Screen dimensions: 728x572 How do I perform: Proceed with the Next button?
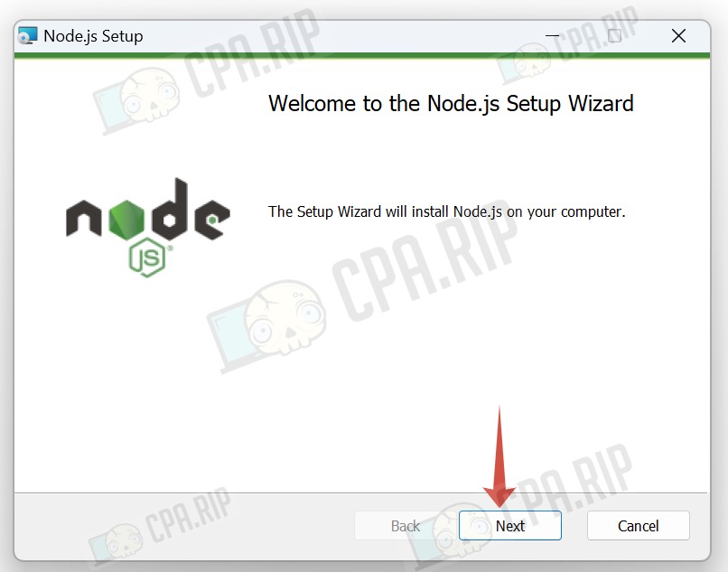[x=509, y=526]
